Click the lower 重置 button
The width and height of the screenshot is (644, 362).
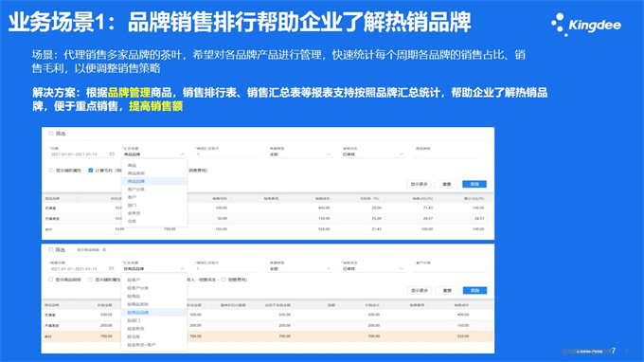[447, 291]
